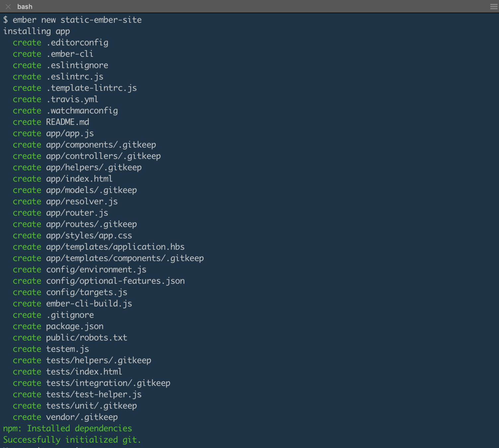Click the 'tests/test-helper.js' path
The width and height of the screenshot is (499, 448).
[x=94, y=394]
